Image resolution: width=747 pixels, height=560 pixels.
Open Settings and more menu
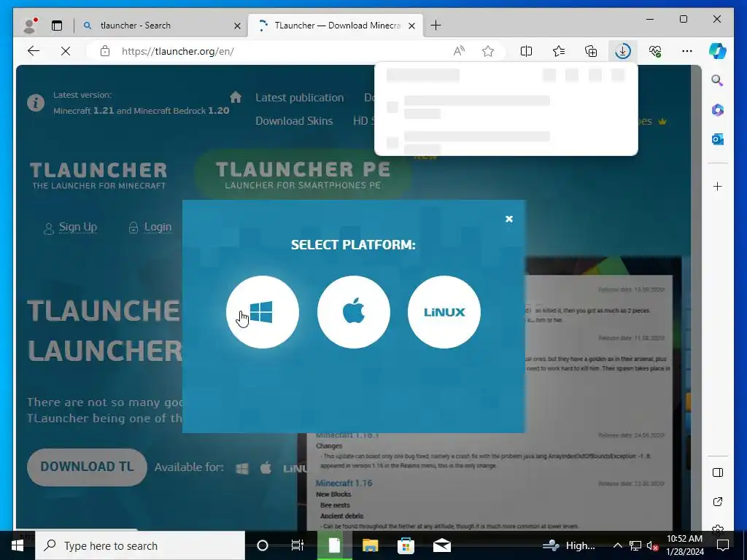(x=687, y=51)
